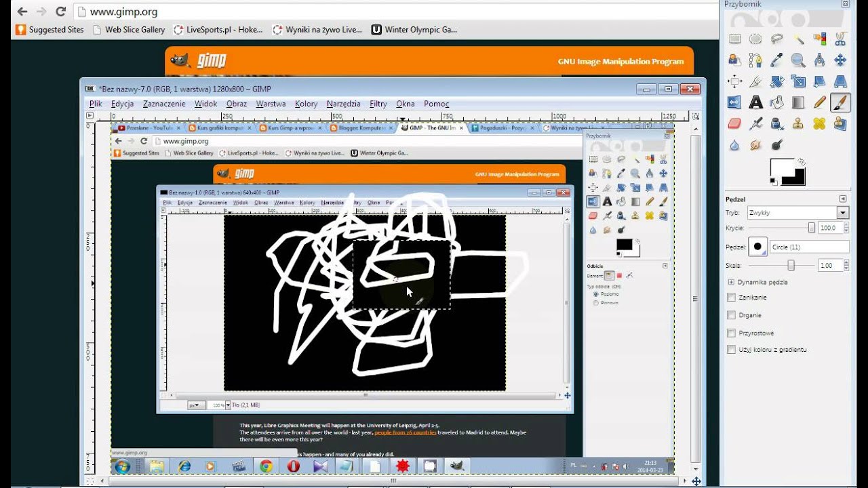The image size is (868, 488).
Task: Select the Blend gradient tool
Action: point(798,102)
